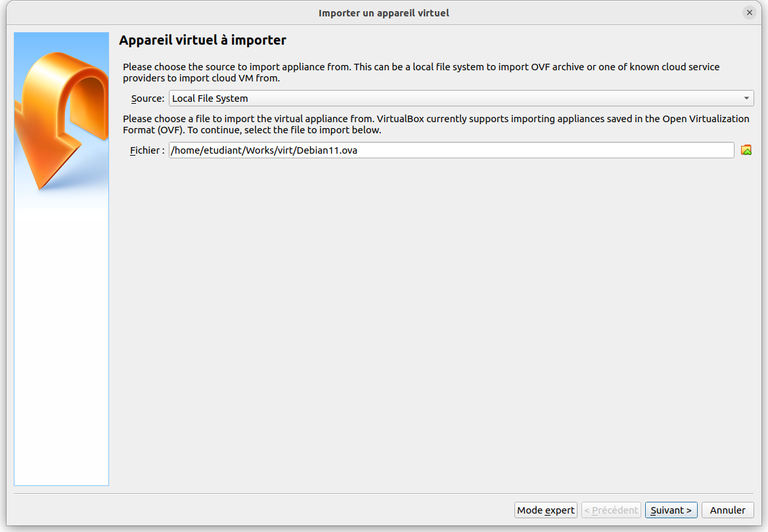Close the import appliance dialog window
The width and height of the screenshot is (768, 532).
(749, 12)
